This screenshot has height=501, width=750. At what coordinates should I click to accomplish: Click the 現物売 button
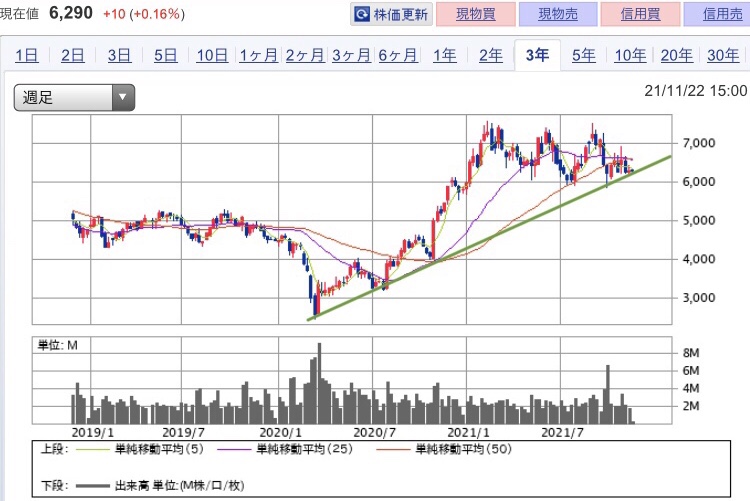coord(558,14)
